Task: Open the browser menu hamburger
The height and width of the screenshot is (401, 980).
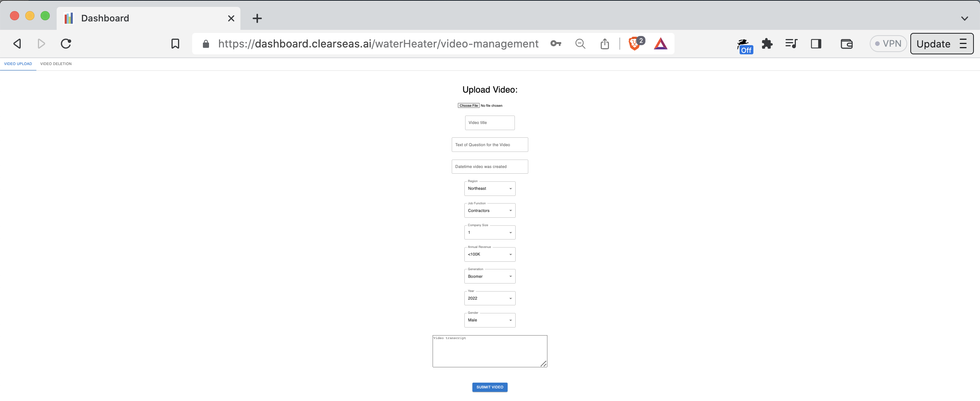Action: coord(964,43)
